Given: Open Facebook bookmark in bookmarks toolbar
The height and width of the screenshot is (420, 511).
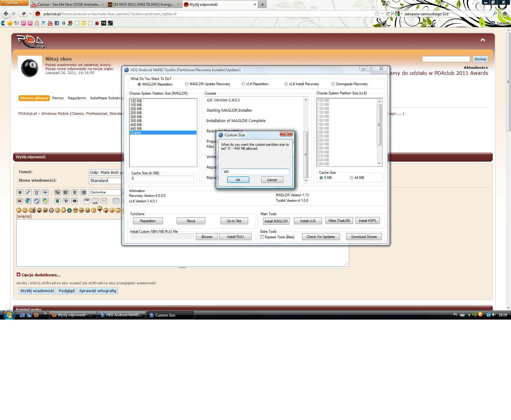Looking at the screenshot, I should point(57,23).
